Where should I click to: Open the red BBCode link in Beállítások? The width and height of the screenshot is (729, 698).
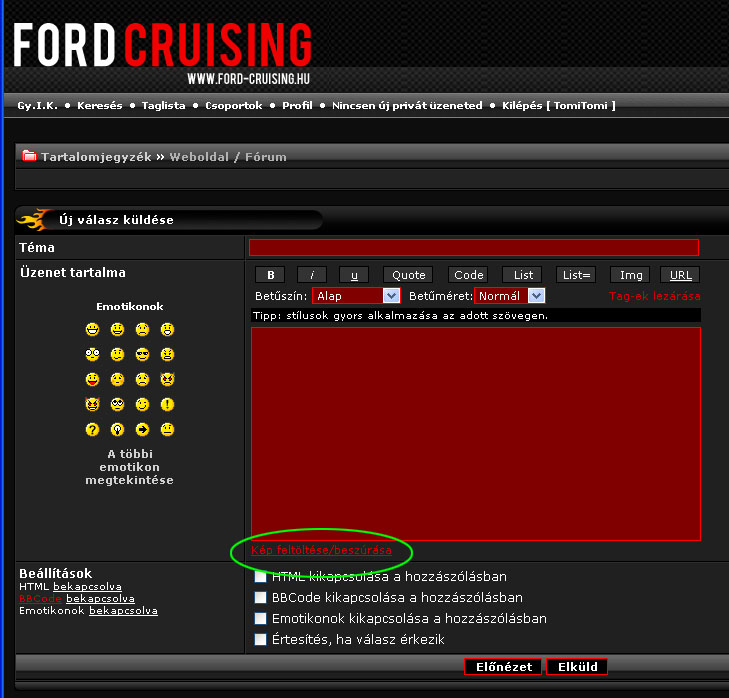(40, 598)
